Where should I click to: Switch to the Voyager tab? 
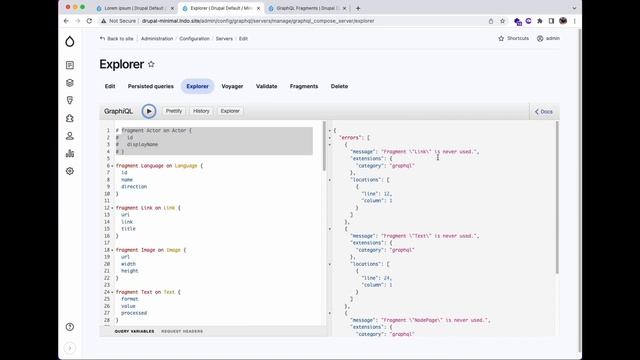coord(232,86)
